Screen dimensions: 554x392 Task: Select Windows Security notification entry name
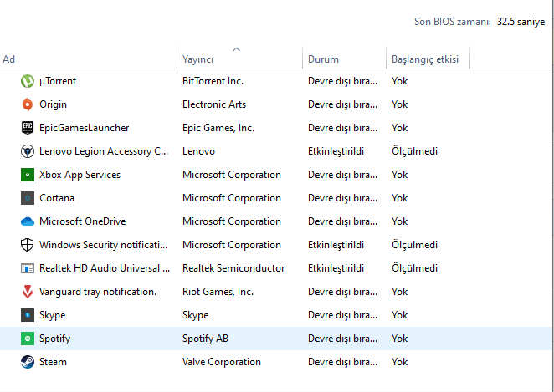pos(103,245)
